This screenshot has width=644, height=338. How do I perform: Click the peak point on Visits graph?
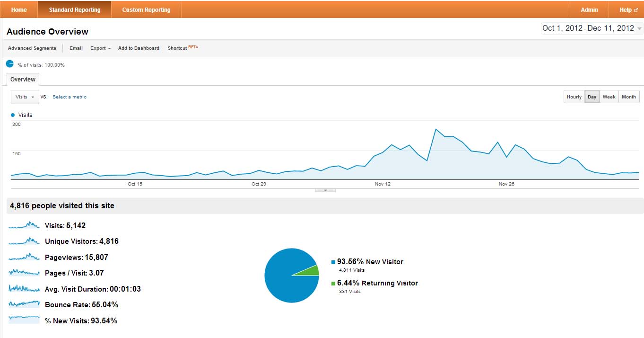click(435, 129)
